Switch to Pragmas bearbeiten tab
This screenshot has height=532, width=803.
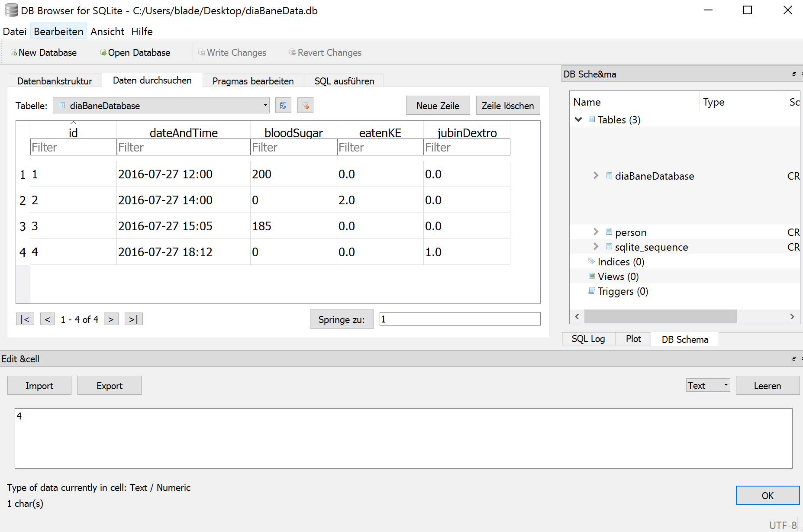pos(253,81)
